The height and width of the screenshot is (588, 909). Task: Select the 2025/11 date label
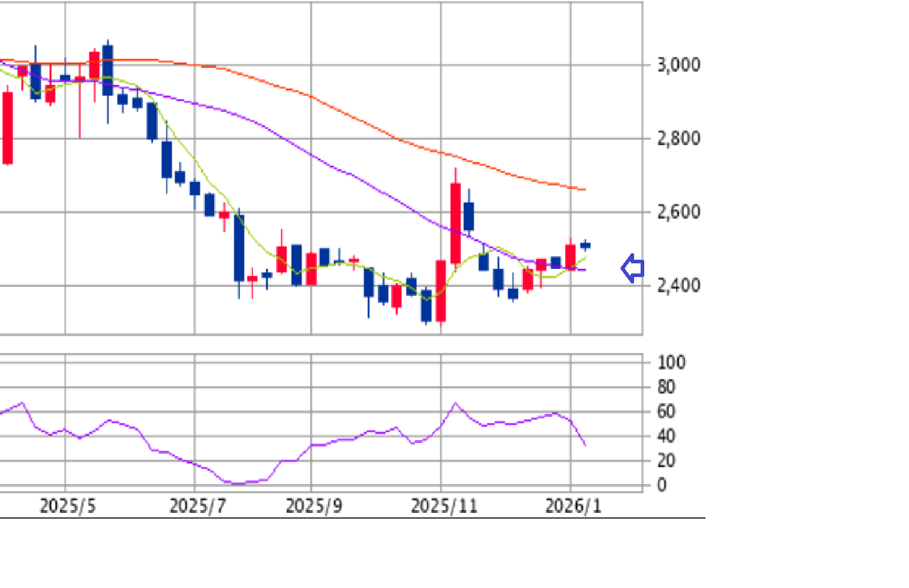tap(444, 506)
